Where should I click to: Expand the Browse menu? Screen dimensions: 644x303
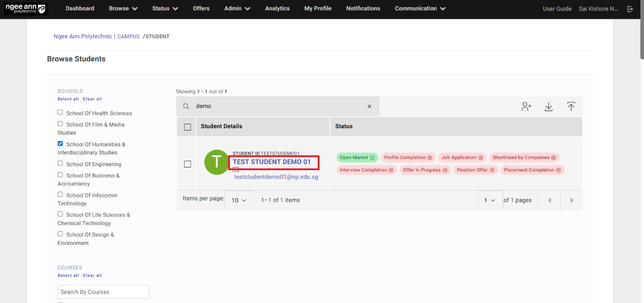click(123, 9)
